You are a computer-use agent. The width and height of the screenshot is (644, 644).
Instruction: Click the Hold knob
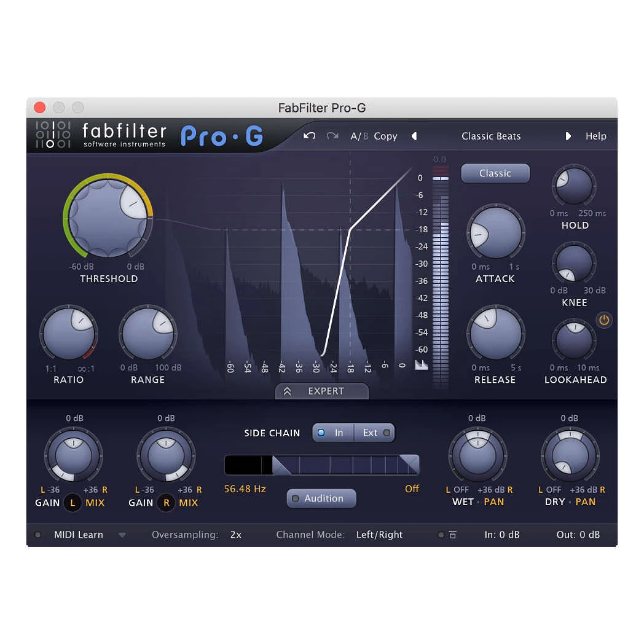574,185
